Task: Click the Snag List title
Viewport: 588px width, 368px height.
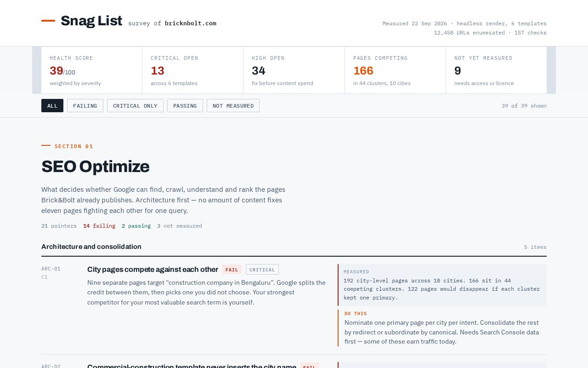Action: pyautogui.click(x=91, y=21)
